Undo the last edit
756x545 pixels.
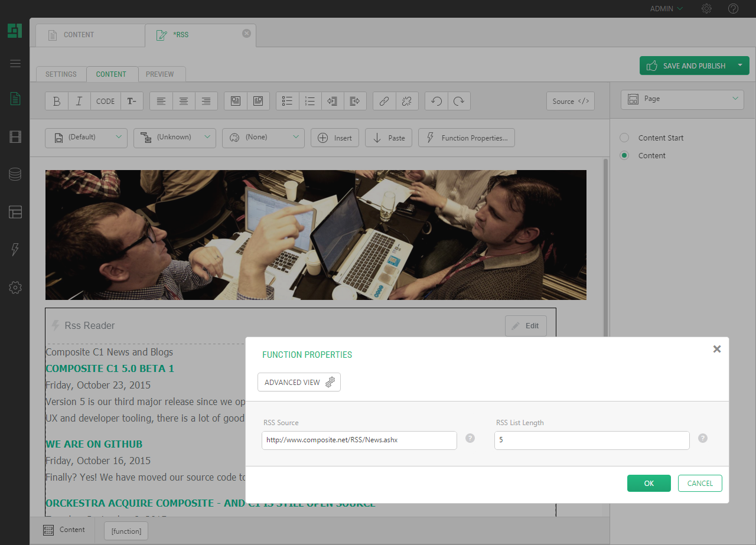(x=436, y=101)
